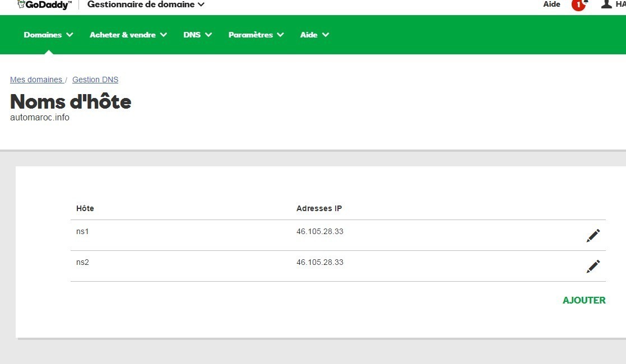This screenshot has height=364, width=626.
Task: Open the notifications bell with red badge
Action: click(x=579, y=4)
